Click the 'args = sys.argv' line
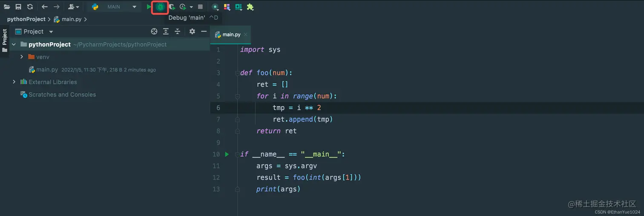Viewport: 644px width, 216px height. 287,166
